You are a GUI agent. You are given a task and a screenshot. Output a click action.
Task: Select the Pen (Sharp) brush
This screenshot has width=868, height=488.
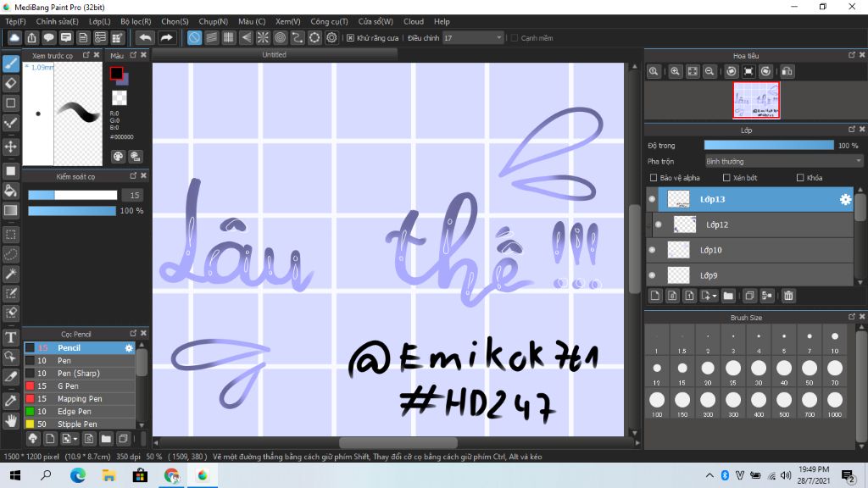79,374
